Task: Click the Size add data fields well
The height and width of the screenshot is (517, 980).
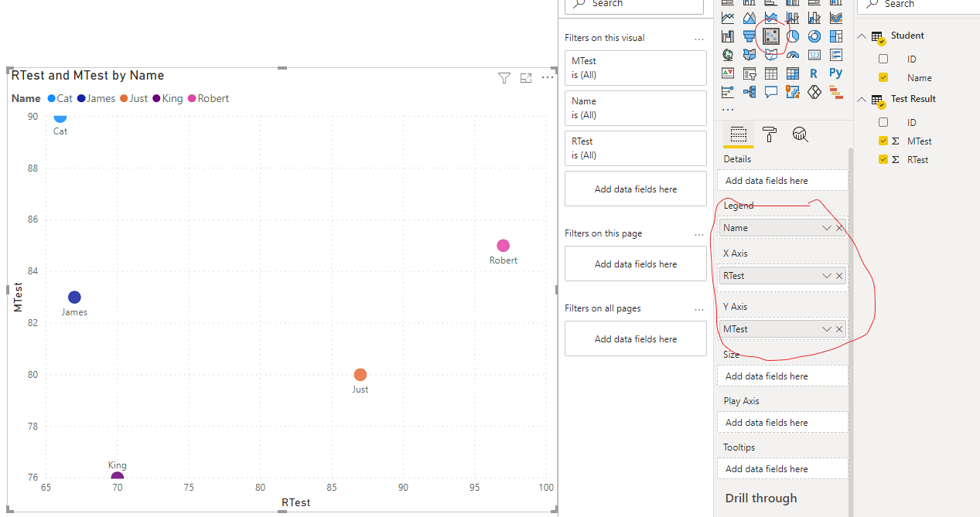Action: tap(782, 376)
